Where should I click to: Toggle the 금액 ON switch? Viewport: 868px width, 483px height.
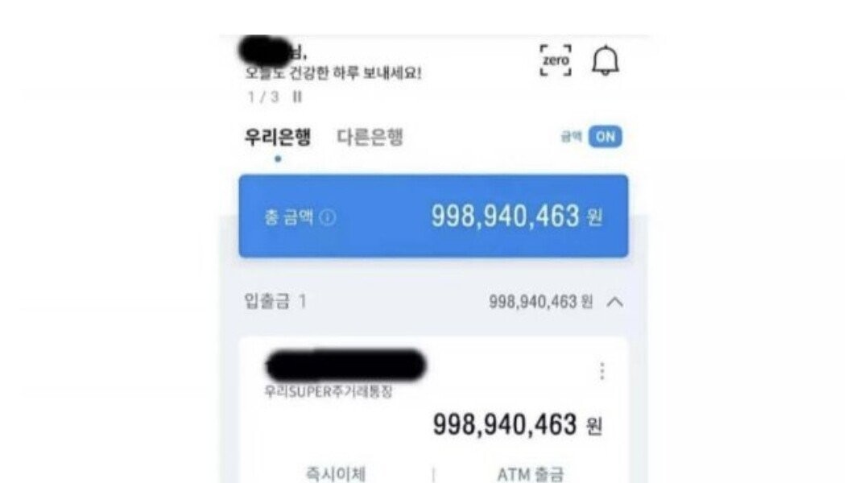coord(605,137)
